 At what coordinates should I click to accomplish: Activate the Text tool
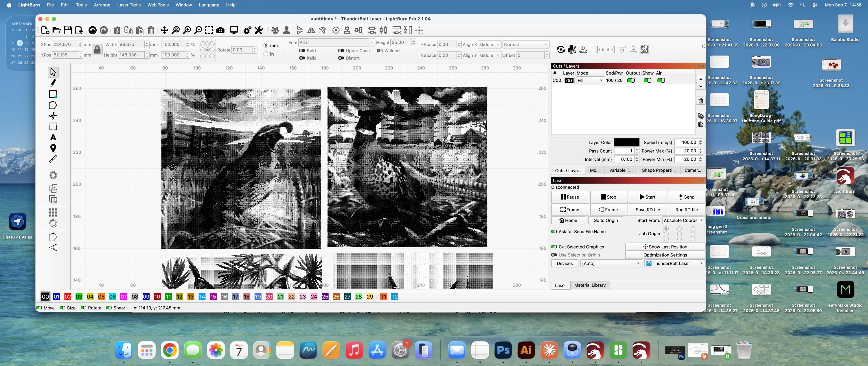tap(53, 137)
